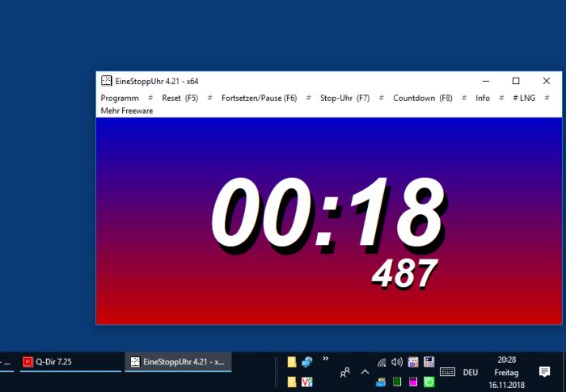This screenshot has height=392, width=566.
Task: Click EineStoppUhr 4.21 taskbar button
Action: pyautogui.click(x=178, y=361)
